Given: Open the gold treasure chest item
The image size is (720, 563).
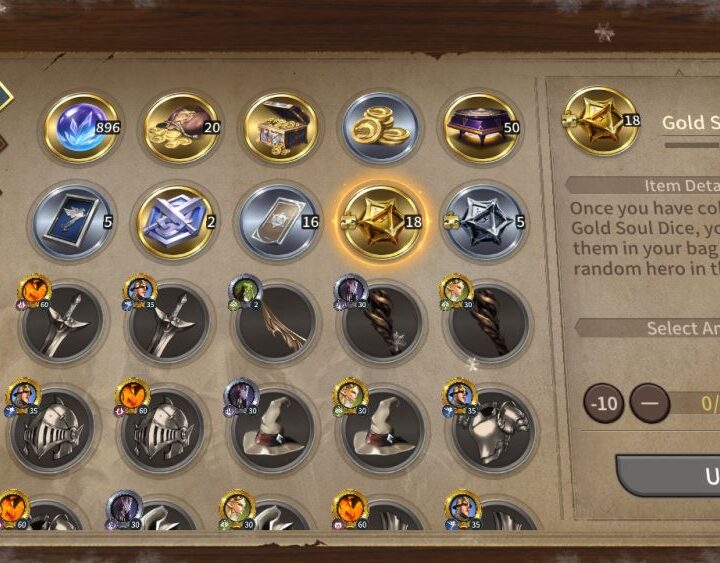Looking at the screenshot, I should tap(281, 127).
